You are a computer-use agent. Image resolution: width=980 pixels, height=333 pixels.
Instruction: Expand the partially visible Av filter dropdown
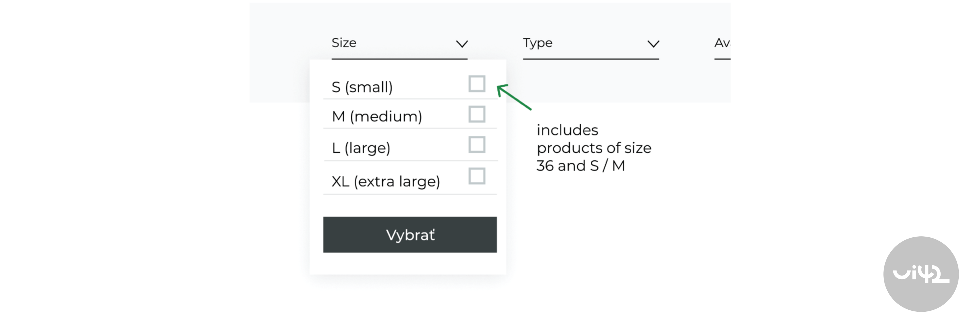[x=722, y=43]
